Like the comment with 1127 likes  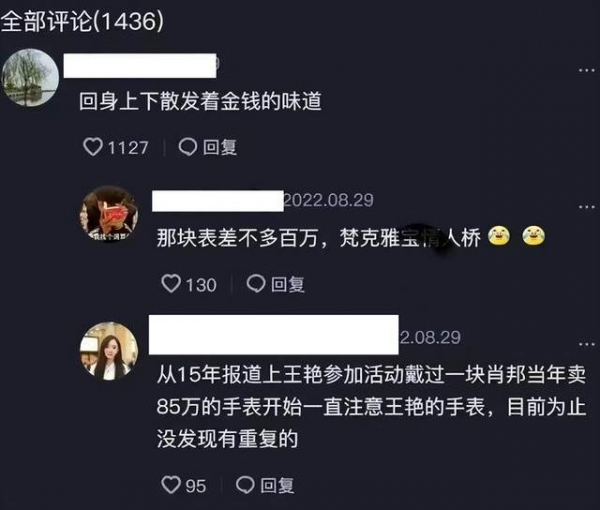tap(93, 147)
